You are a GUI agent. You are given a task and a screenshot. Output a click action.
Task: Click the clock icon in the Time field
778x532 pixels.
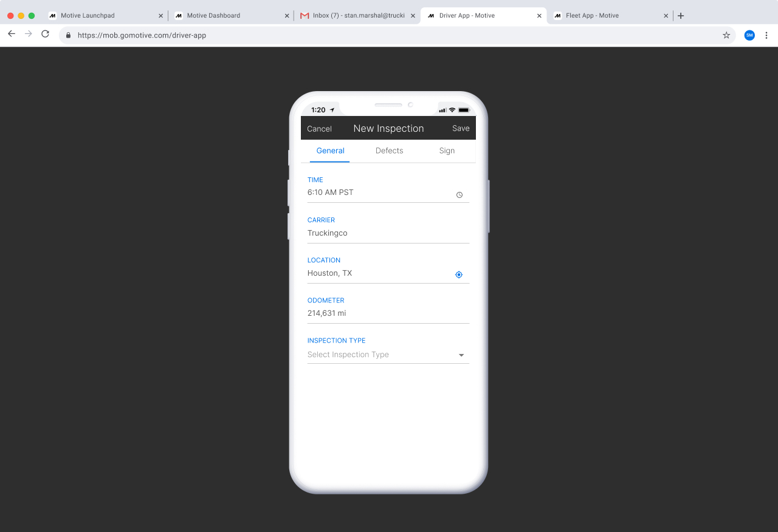(460, 194)
